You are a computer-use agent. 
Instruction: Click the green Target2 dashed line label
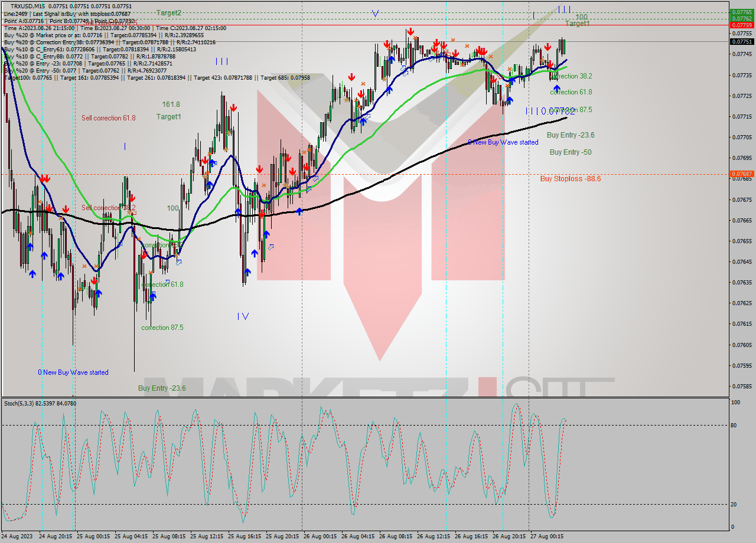click(167, 12)
